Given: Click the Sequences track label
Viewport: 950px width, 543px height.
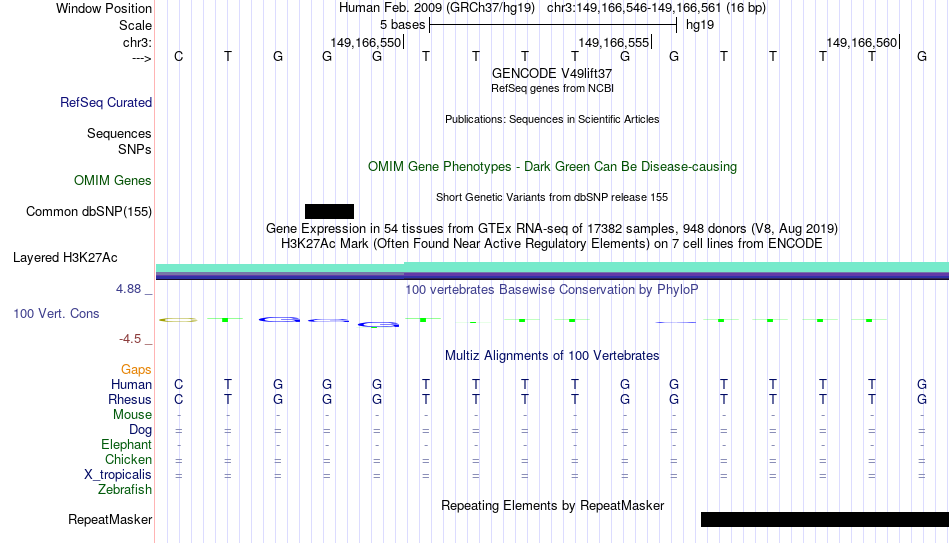Looking at the screenshot, I should 119,133.
